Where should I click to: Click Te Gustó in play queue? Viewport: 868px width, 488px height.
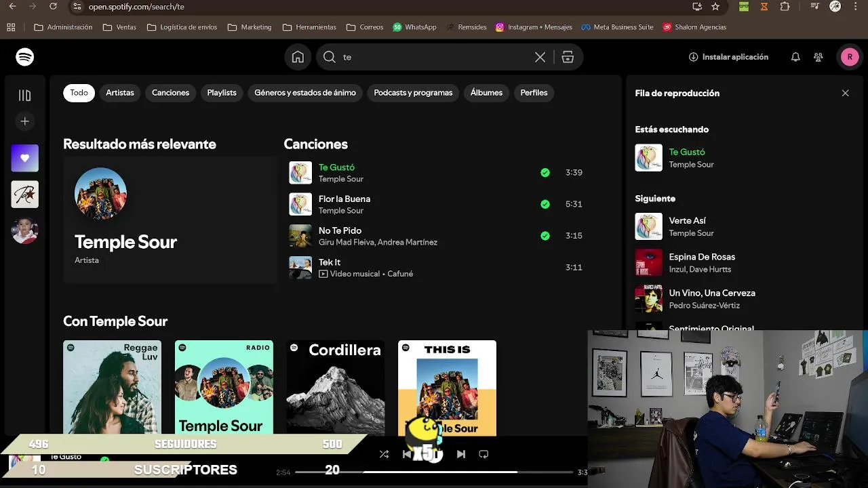click(x=687, y=152)
